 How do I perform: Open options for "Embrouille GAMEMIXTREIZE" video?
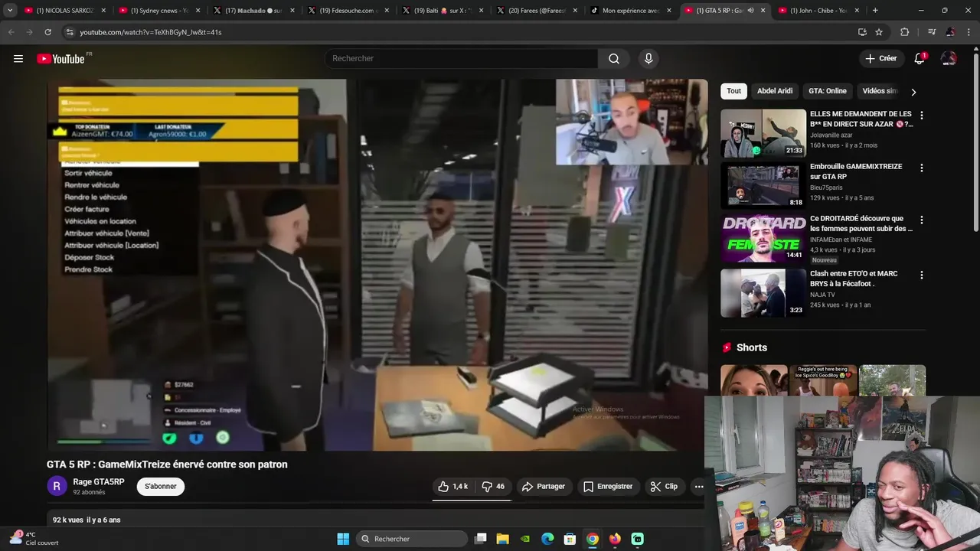921,168
